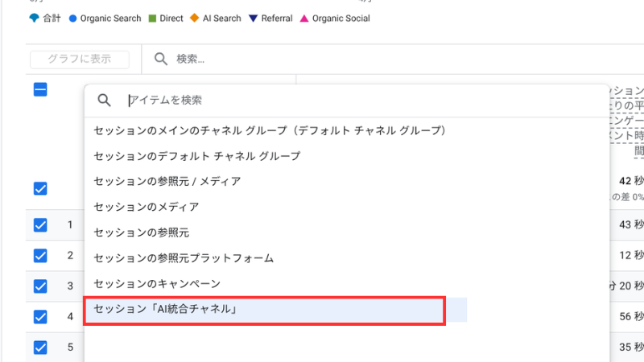
Task: Click the pink Organic Social legend icon
Action: (x=303, y=18)
